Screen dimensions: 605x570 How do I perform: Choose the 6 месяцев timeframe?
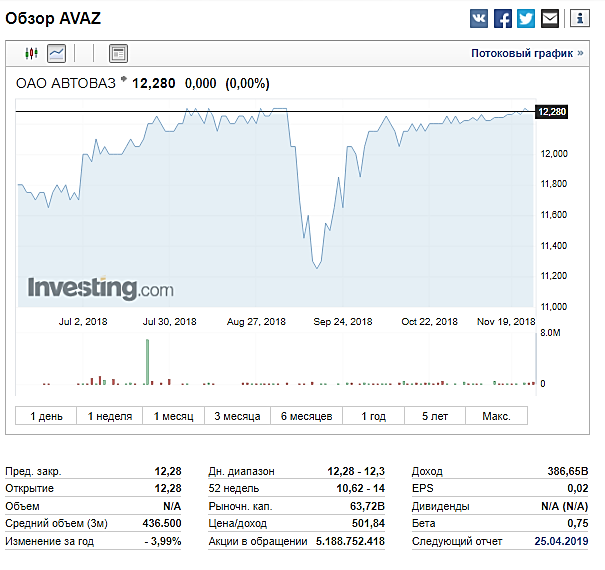[x=306, y=416]
